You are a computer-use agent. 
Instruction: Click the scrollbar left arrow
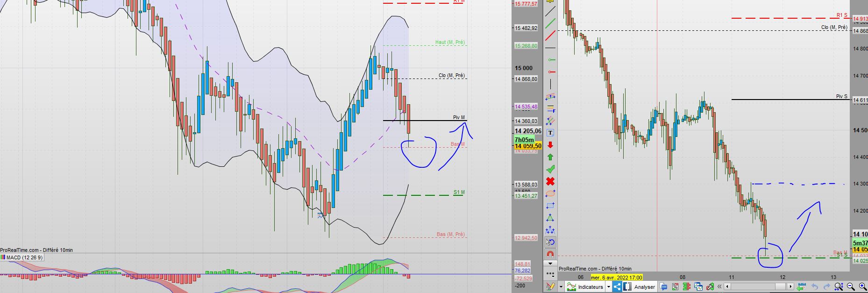727,286
